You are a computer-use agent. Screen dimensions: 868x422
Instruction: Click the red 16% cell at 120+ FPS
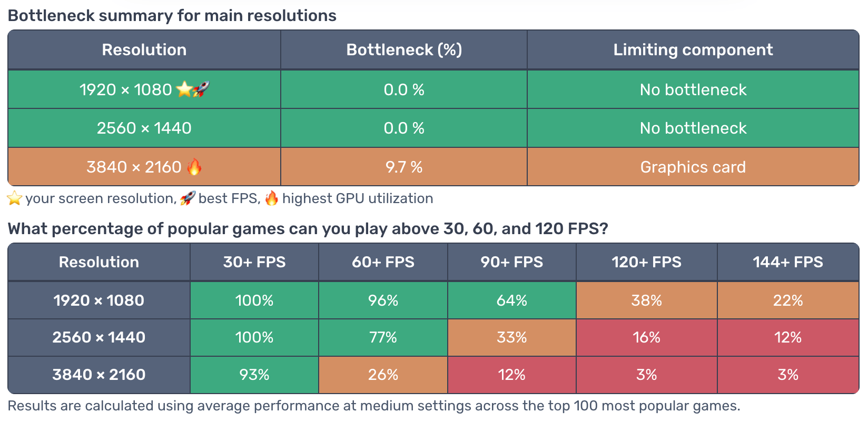tap(646, 337)
